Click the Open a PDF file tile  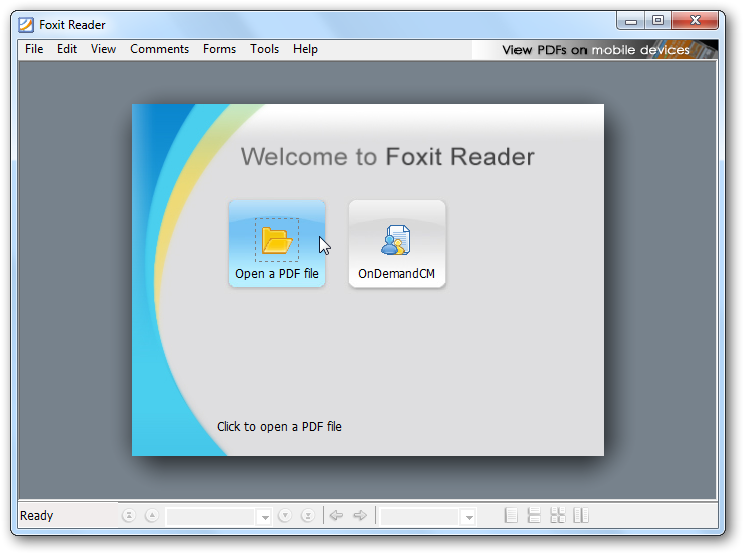tap(277, 243)
